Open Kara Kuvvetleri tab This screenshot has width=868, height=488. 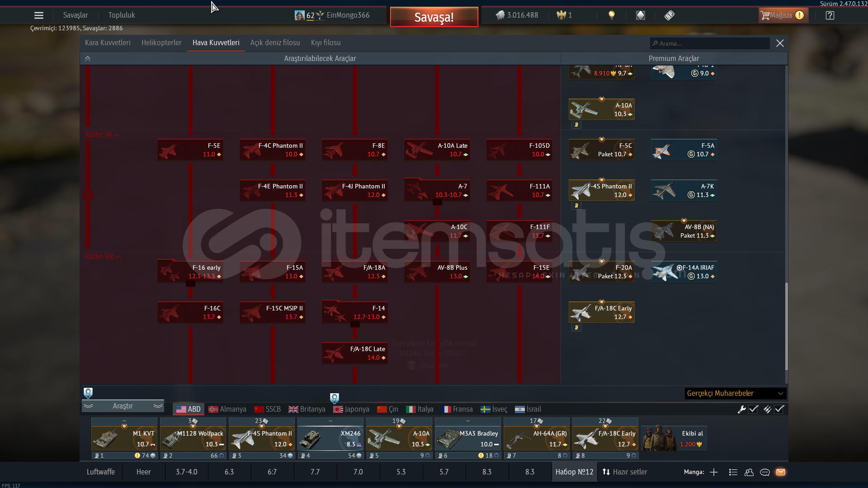coord(108,43)
